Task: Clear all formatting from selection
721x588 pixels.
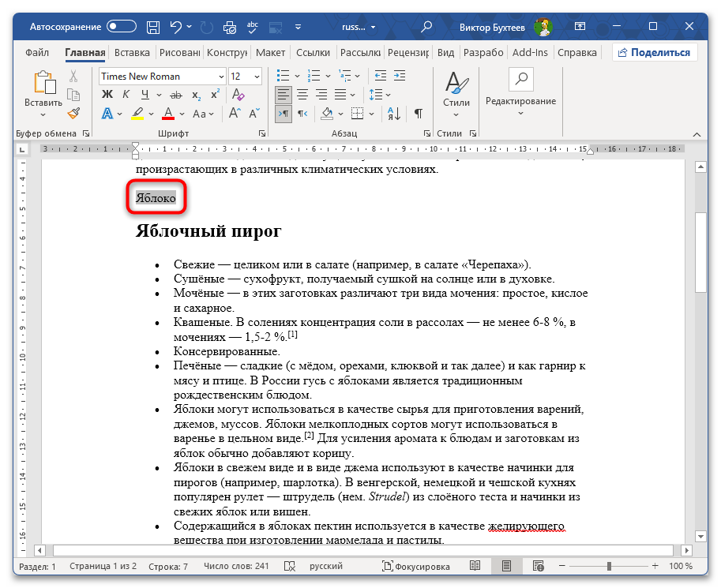Action: tap(238, 95)
